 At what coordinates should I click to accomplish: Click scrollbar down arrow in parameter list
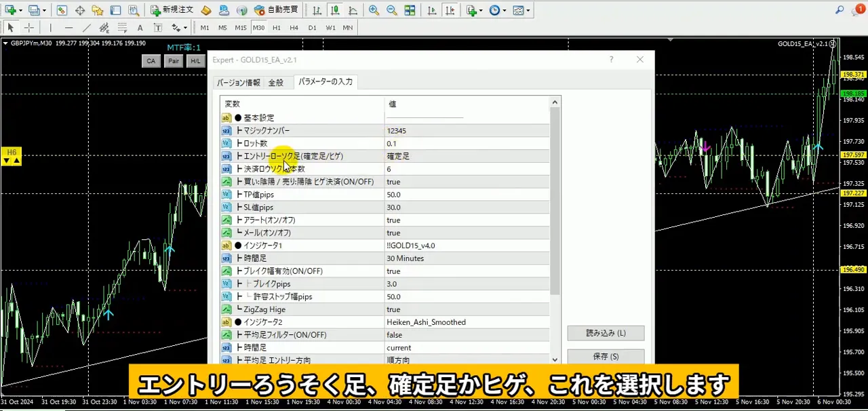[x=555, y=359]
